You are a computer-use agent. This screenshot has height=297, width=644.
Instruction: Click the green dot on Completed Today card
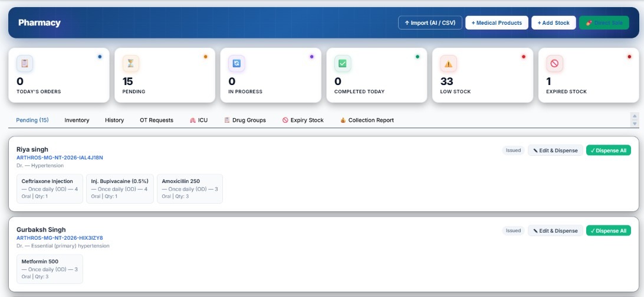418,57
